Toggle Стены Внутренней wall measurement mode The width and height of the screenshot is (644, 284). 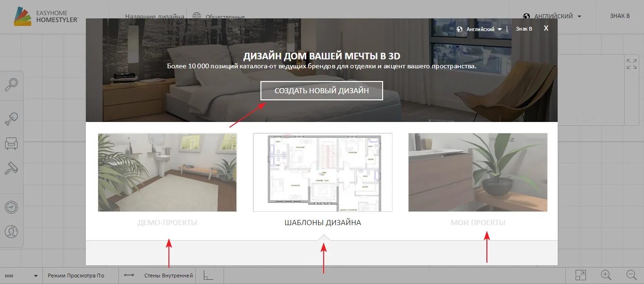pyautogui.click(x=168, y=275)
